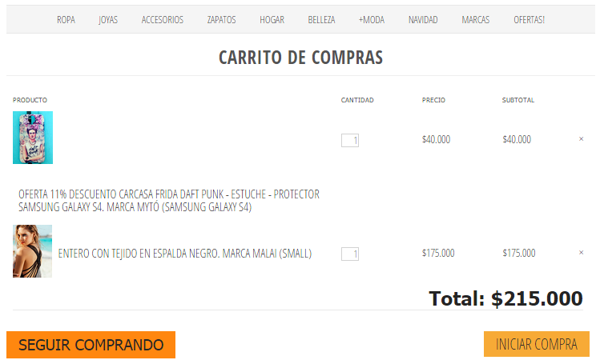This screenshot has height=364, width=600.
Task: Go to ACCESORIOS category
Action: (163, 19)
